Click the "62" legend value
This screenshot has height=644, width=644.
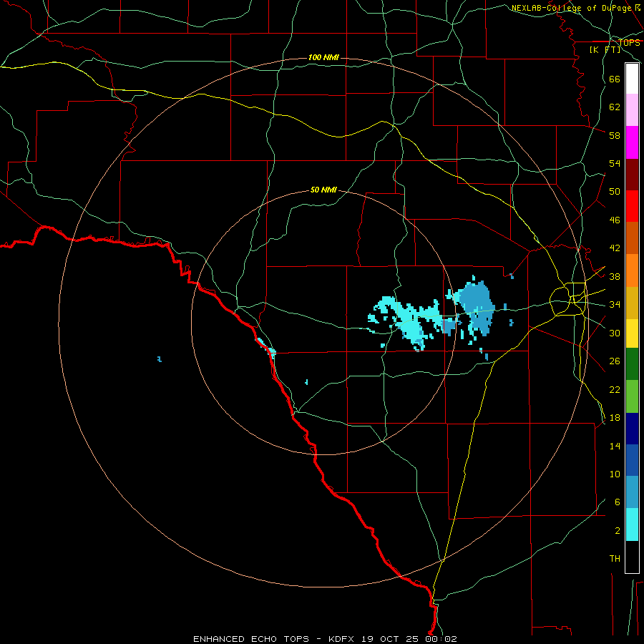615,107
